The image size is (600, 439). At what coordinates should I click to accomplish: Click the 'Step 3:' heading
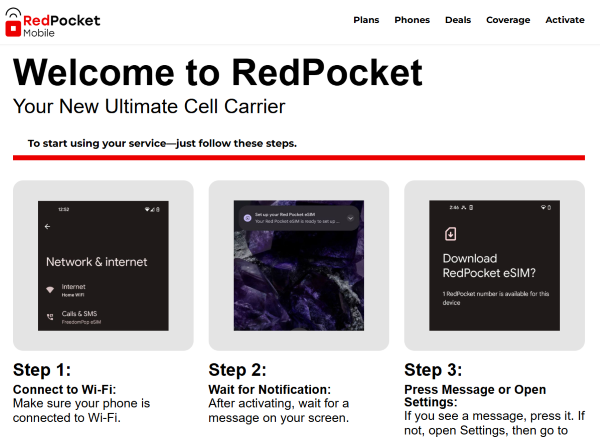tap(433, 370)
